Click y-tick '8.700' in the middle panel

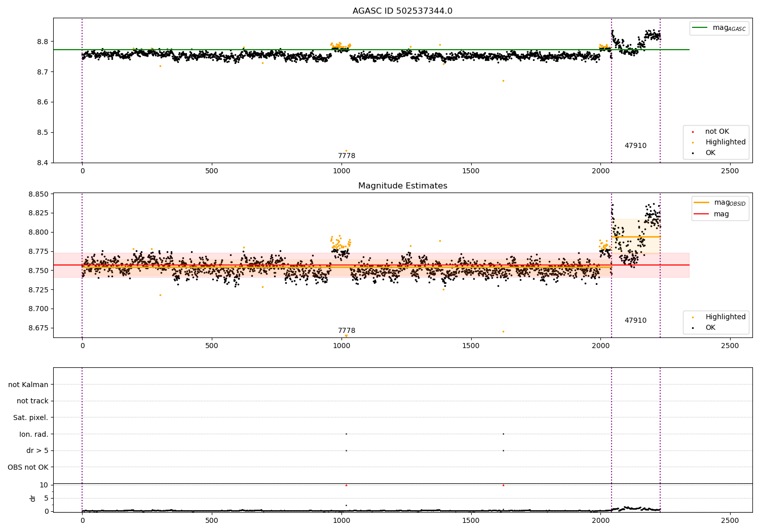pyautogui.click(x=39, y=309)
